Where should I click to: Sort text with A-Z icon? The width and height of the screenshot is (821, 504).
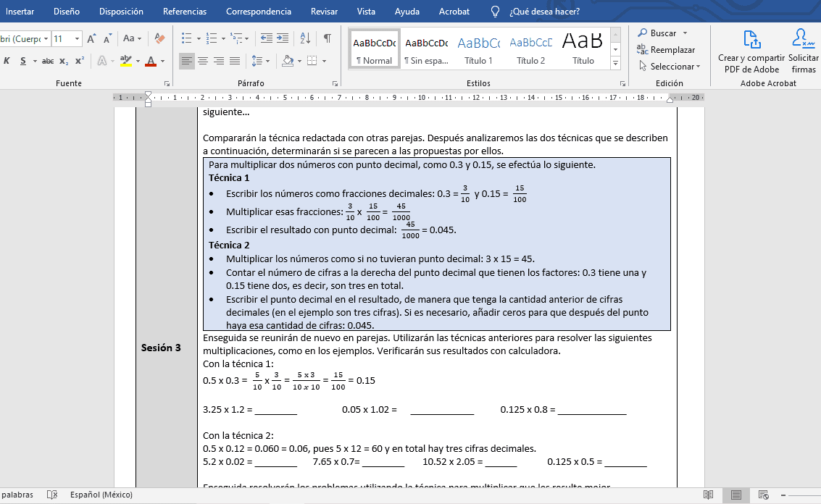coord(305,38)
